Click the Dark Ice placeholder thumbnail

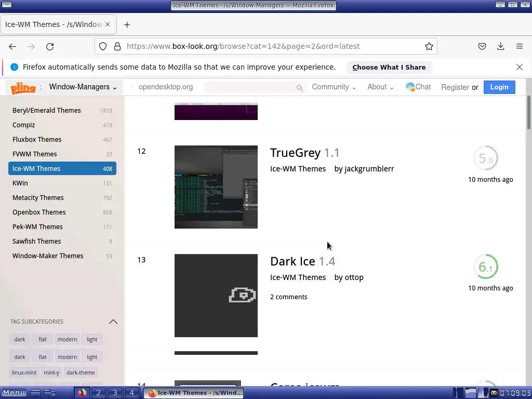pos(216,296)
